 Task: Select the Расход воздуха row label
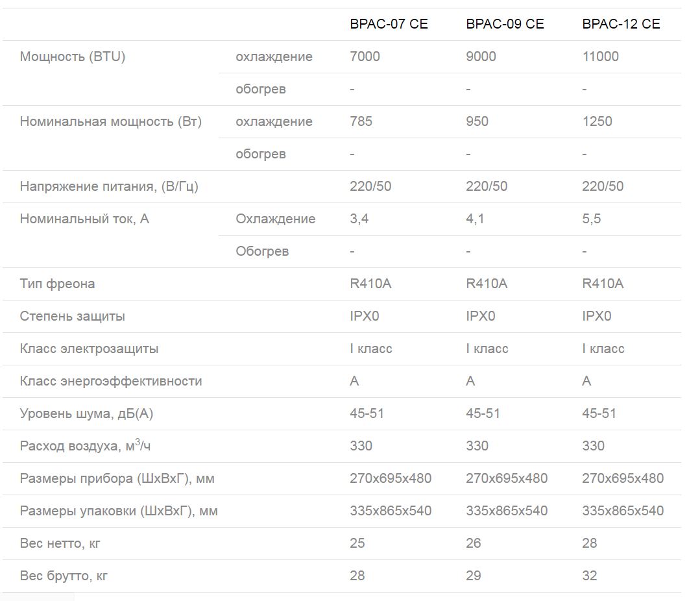(85, 446)
